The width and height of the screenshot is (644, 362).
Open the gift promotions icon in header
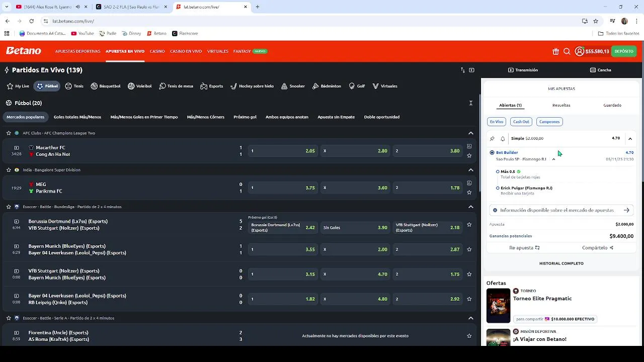[x=555, y=51]
